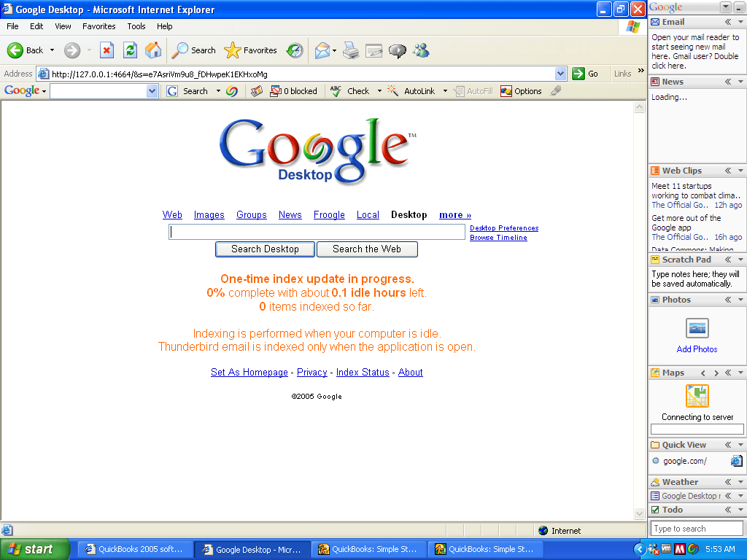Click the Print icon
The width and height of the screenshot is (747, 560).
(x=351, y=50)
